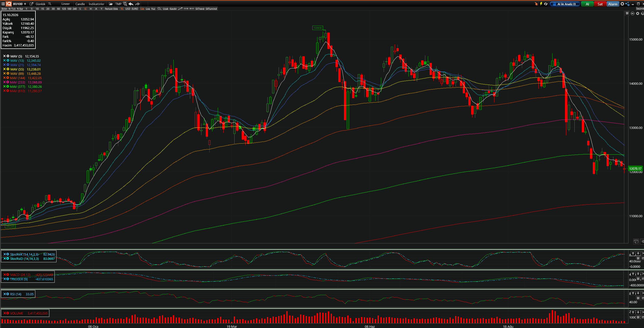
Task: Open the TMP template menu
Action: [x=118, y=4]
